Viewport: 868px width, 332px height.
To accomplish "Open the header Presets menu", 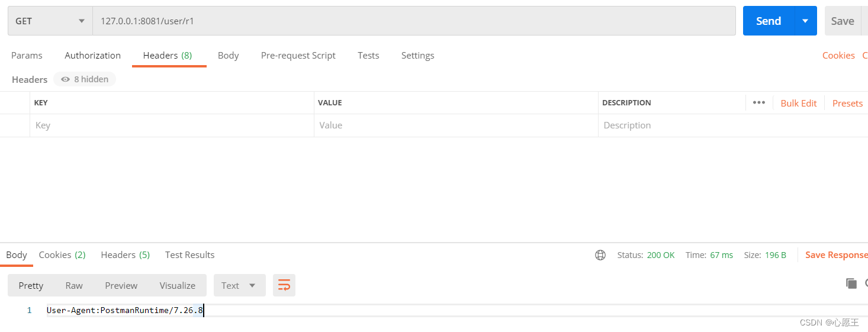I will tap(847, 103).
